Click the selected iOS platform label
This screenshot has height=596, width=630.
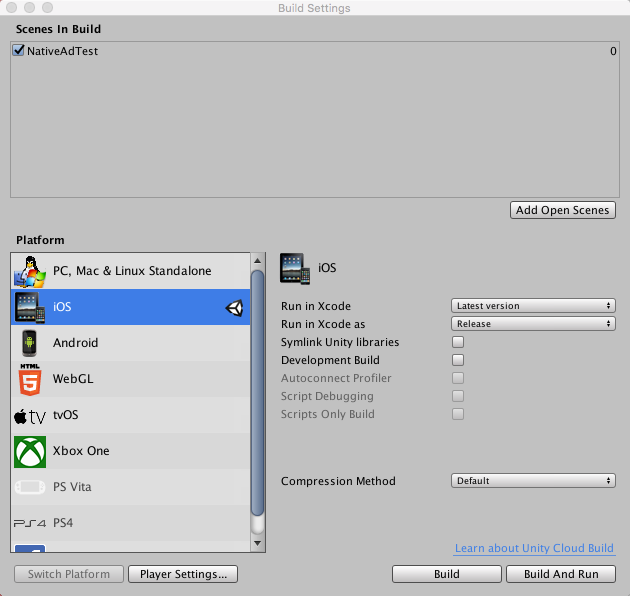[x=62, y=307]
